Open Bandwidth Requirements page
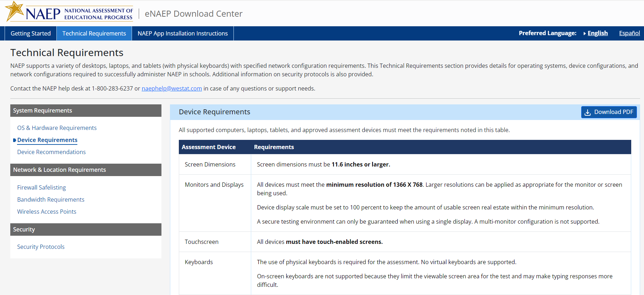 pos(51,200)
